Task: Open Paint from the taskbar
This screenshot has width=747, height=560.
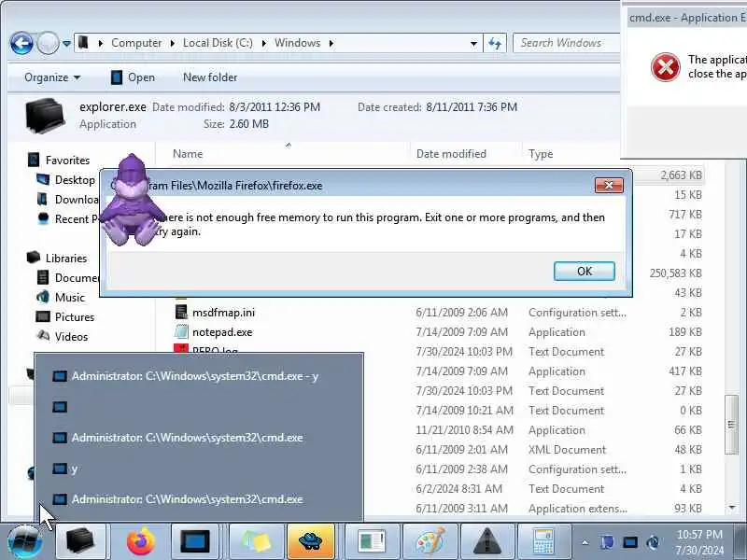Action: [429, 542]
